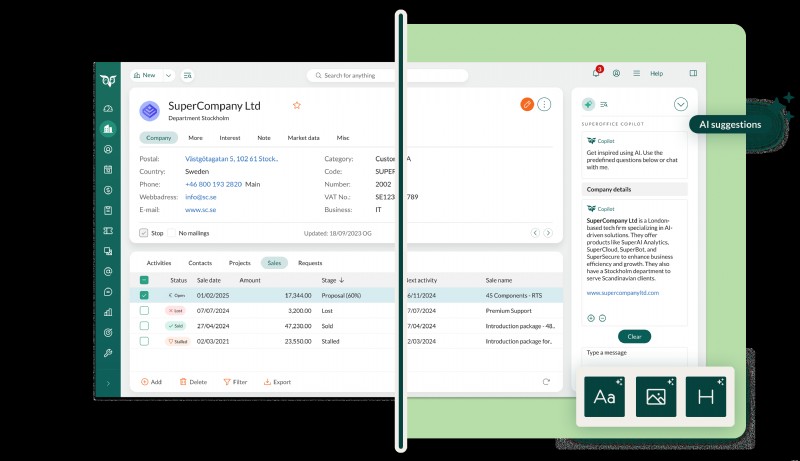Toggle the select-all checkbox in the sales table header
The image size is (800, 461).
click(x=144, y=280)
